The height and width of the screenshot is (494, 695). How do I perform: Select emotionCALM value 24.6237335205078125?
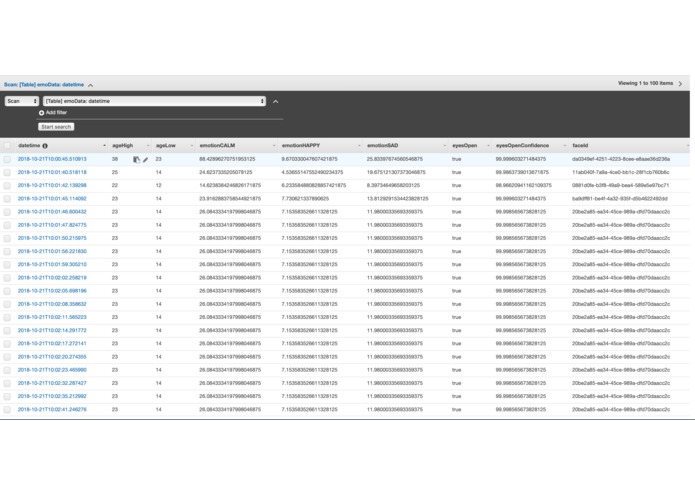tap(226, 172)
